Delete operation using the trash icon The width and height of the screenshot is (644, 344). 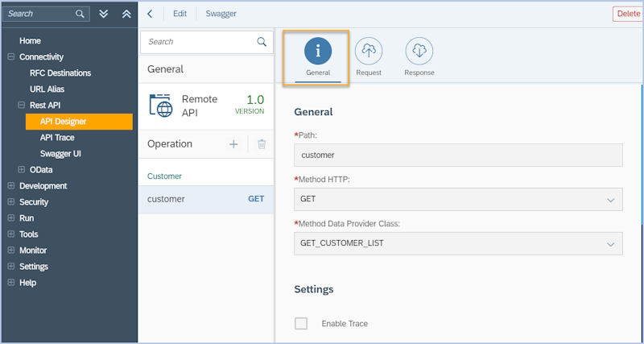click(261, 144)
